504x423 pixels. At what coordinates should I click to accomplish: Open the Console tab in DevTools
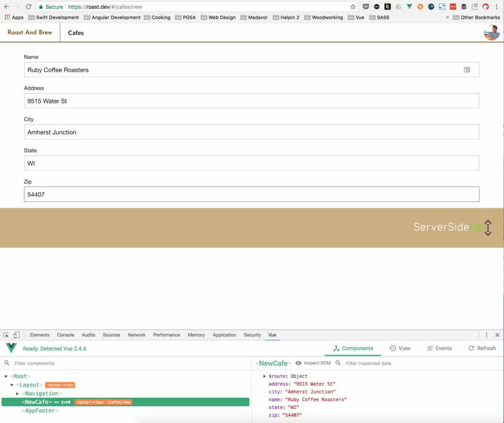(x=65, y=335)
